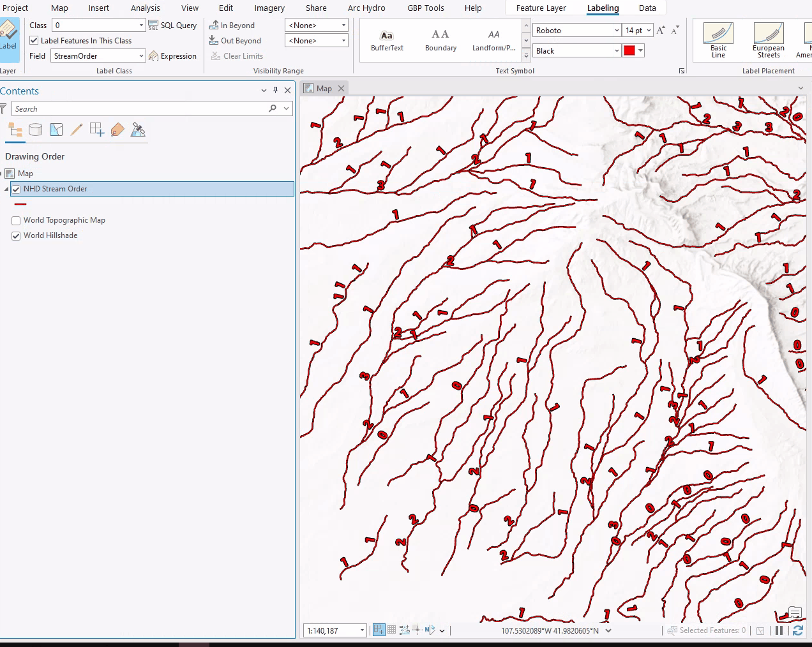Viewport: 812px width, 647px height.
Task: Uncheck Label Features In This Class
Action: coord(34,40)
